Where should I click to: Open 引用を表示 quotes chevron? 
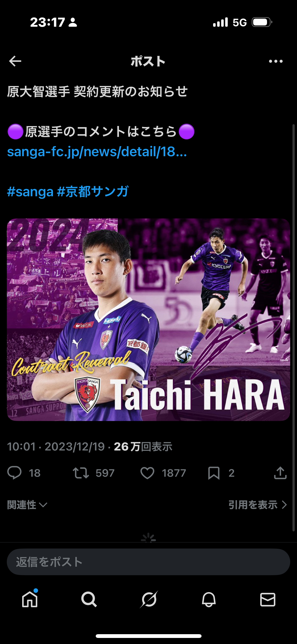258,505
